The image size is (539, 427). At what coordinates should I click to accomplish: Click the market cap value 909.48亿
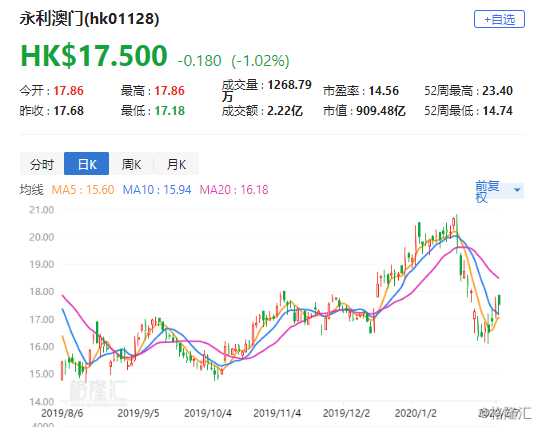(381, 111)
